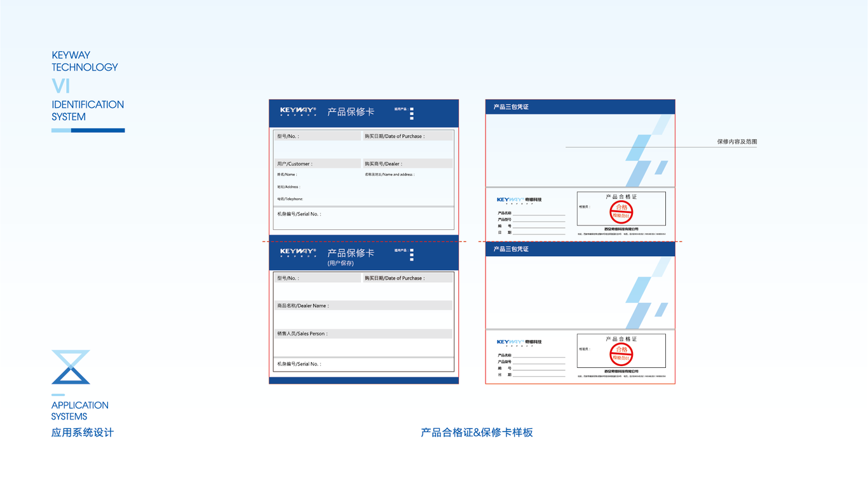Click 产品名称 line on lower certificate
Screen dimensions: 868x488
(x=532, y=356)
